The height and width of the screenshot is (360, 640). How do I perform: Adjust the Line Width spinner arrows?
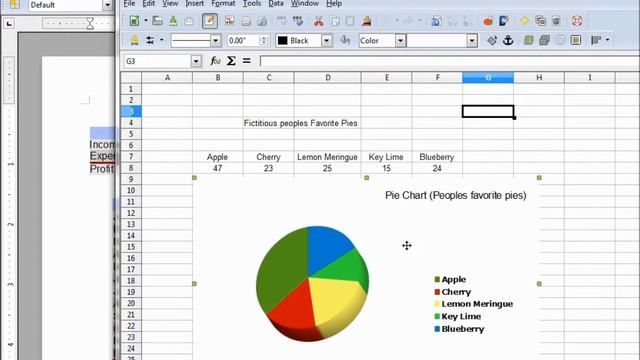(x=264, y=40)
